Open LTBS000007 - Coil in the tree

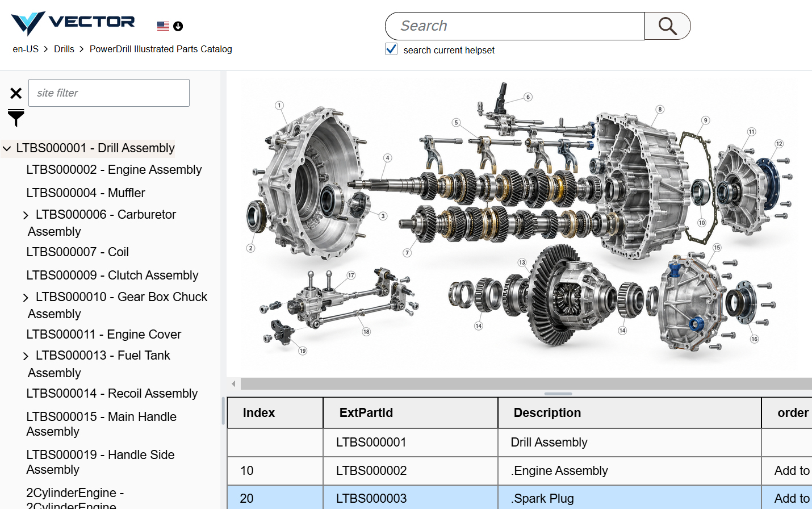pos(78,252)
